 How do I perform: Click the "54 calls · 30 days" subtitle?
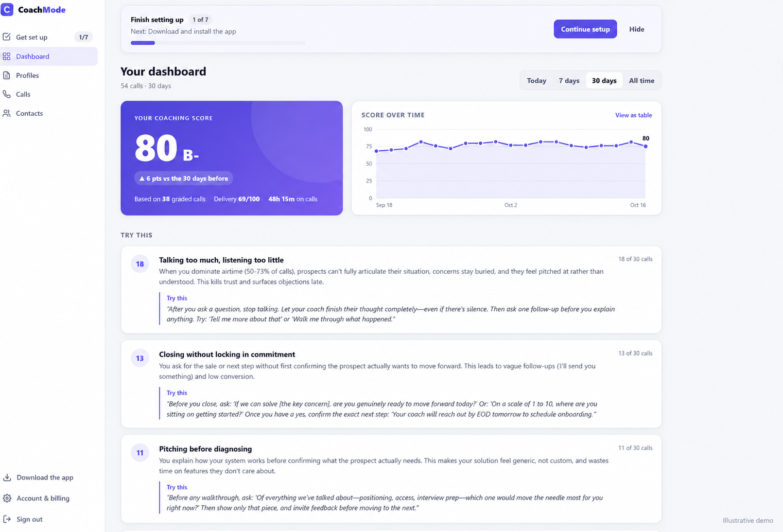146,86
